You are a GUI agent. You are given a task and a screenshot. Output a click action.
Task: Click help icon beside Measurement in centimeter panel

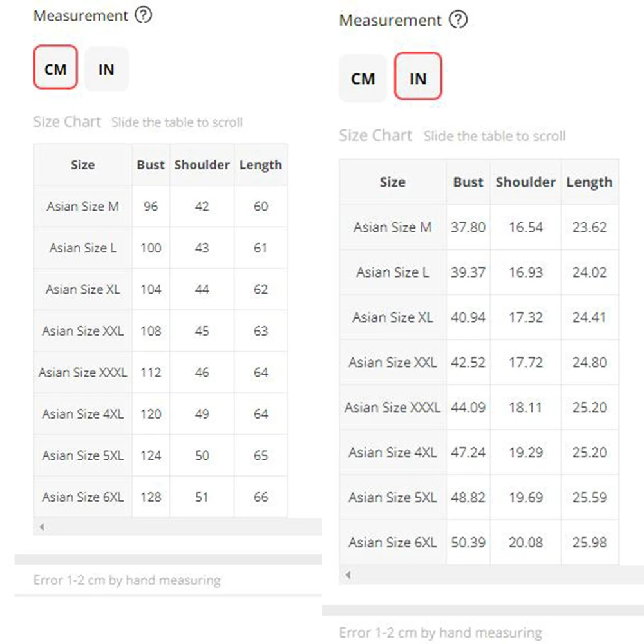[x=143, y=15]
